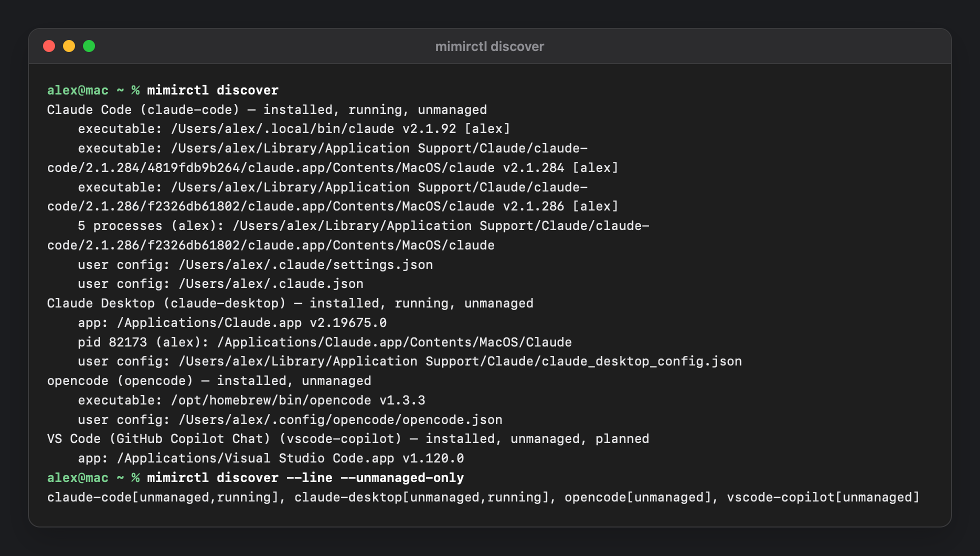The width and height of the screenshot is (980, 556).
Task: Click the line with '/Users/alex/.local/bin/claude v2.1.92'
Action: tap(294, 129)
